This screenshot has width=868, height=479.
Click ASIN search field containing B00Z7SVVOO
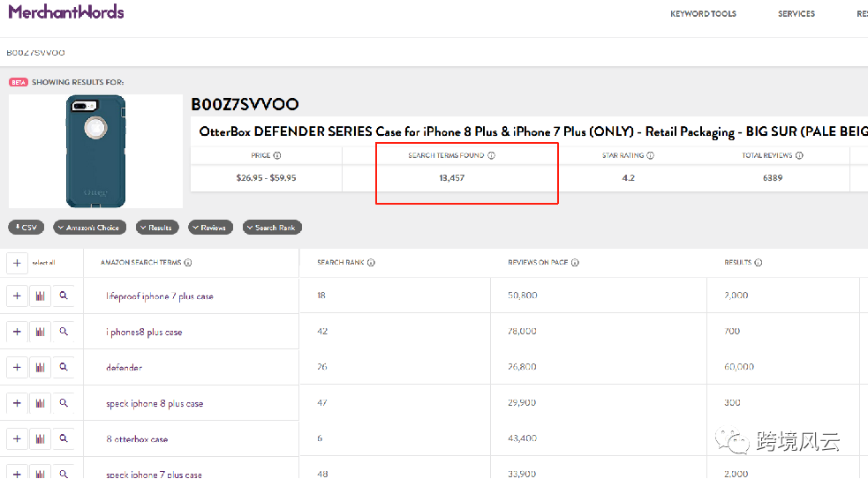(434, 53)
